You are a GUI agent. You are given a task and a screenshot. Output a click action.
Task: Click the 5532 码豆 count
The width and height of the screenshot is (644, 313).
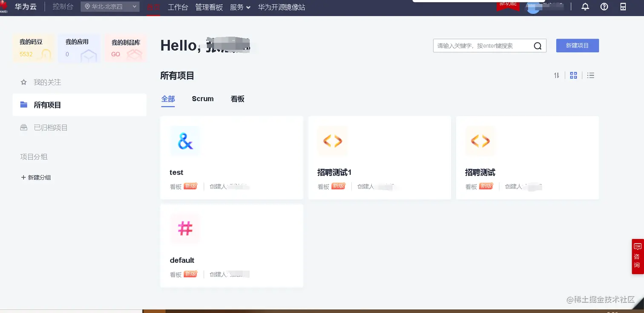[26, 54]
